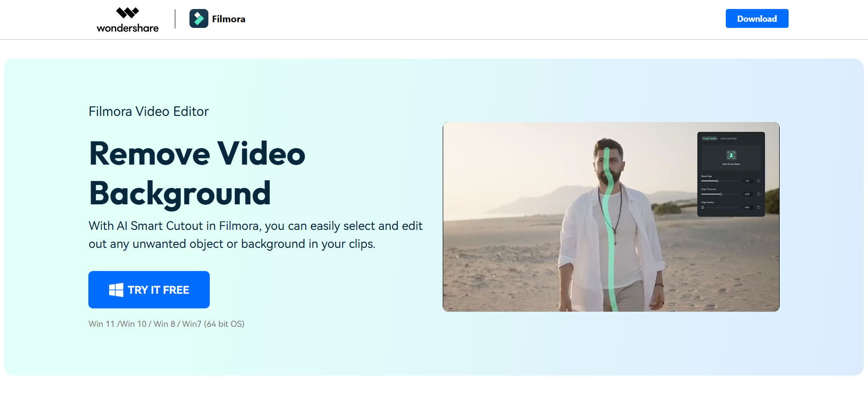Click the Wondershare logo
This screenshot has height=403, width=868.
click(128, 19)
